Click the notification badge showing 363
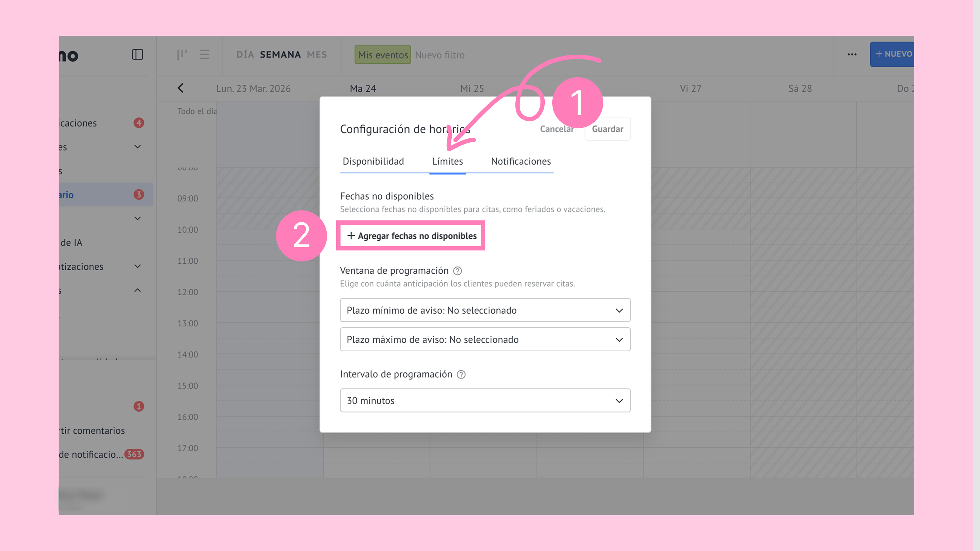The height and width of the screenshot is (551, 980). click(134, 454)
